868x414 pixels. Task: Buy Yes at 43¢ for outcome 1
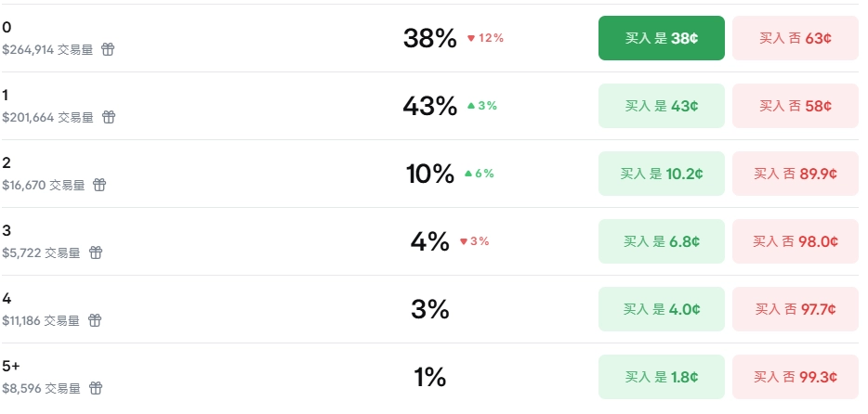661,106
